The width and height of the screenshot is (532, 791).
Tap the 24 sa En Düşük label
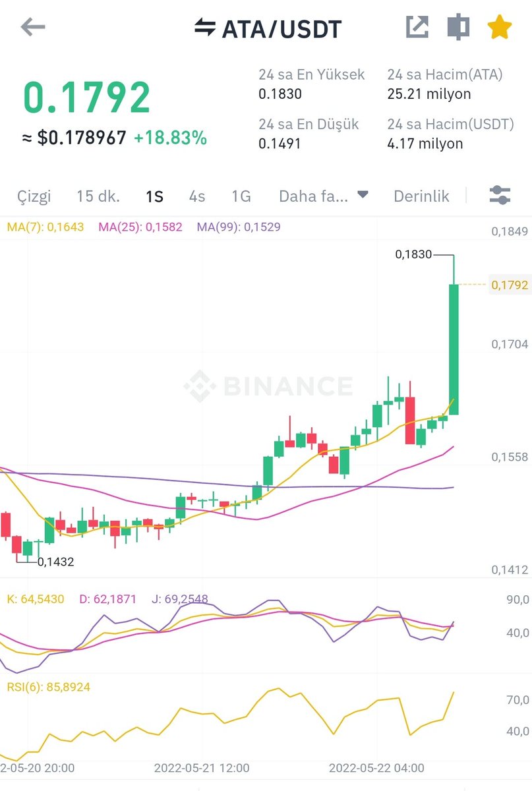click(x=309, y=124)
